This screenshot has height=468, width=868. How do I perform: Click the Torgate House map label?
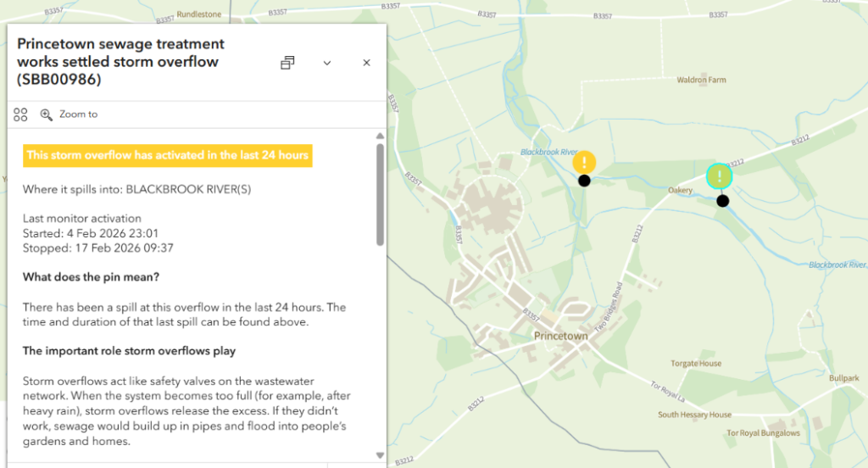pos(696,364)
